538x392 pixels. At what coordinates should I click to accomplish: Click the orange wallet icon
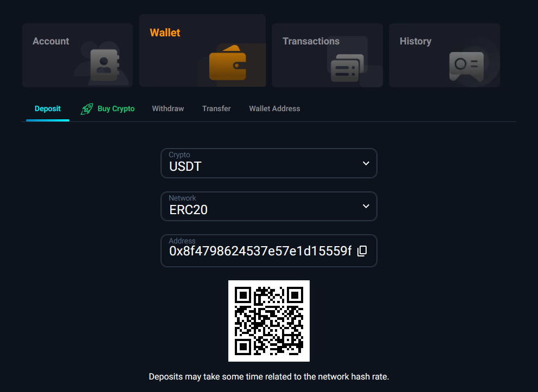228,65
